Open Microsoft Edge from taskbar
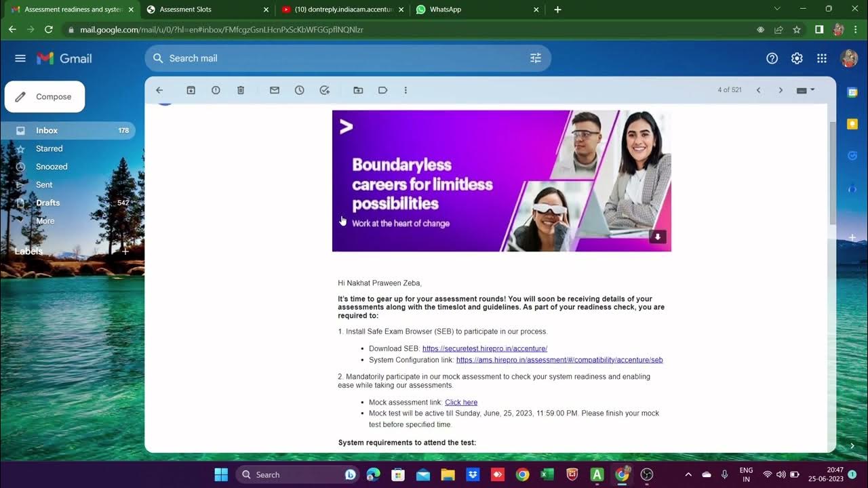This screenshot has height=488, width=868. coord(374,474)
